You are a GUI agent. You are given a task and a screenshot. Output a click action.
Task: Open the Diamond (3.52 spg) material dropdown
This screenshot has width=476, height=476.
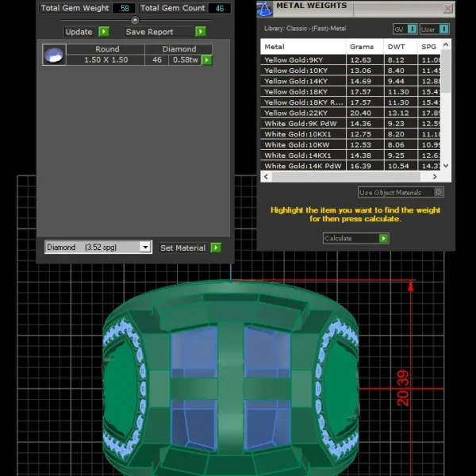pos(145,247)
